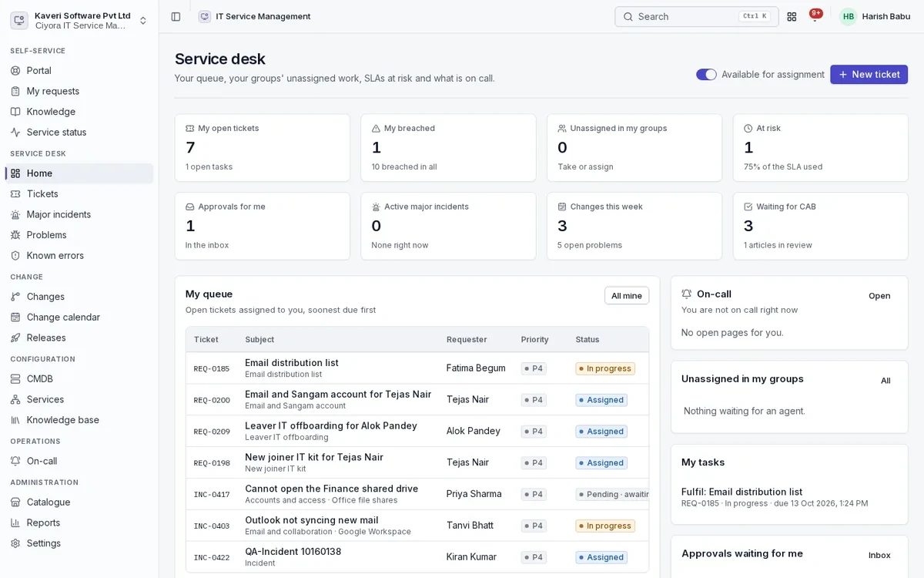The image size is (924, 578).
Task: Open Catalogue under Administration
Action: pyautogui.click(x=79, y=502)
